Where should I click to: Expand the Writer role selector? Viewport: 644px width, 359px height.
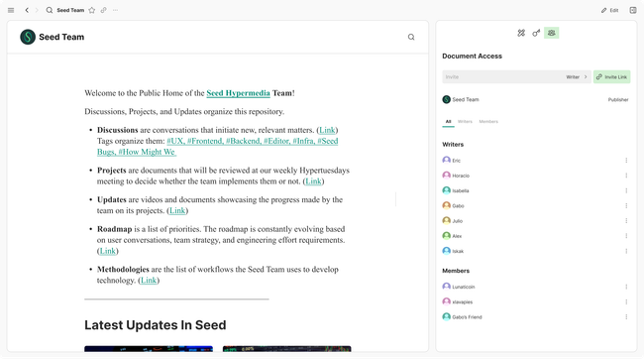tap(577, 77)
